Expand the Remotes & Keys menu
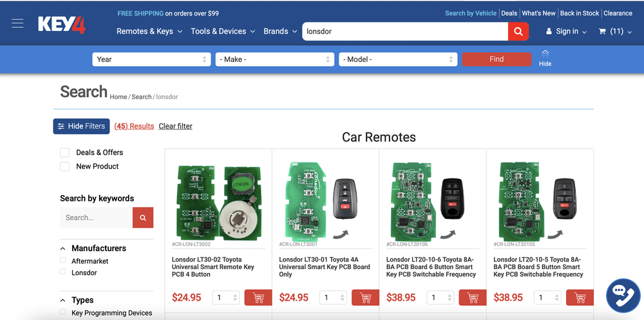Screen dimensions: 644x320 tap(149, 31)
